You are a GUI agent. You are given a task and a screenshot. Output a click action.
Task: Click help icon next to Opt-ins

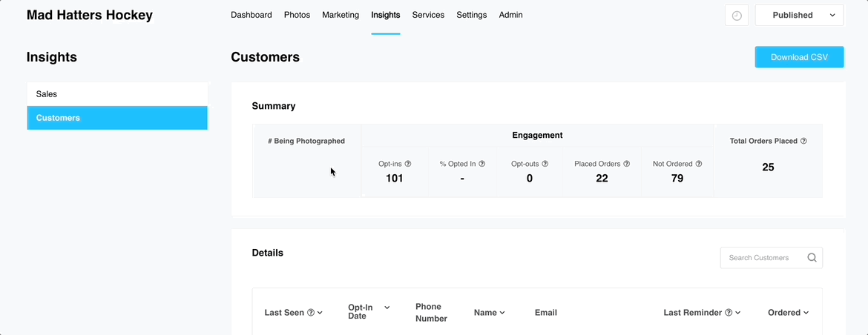pos(408,164)
